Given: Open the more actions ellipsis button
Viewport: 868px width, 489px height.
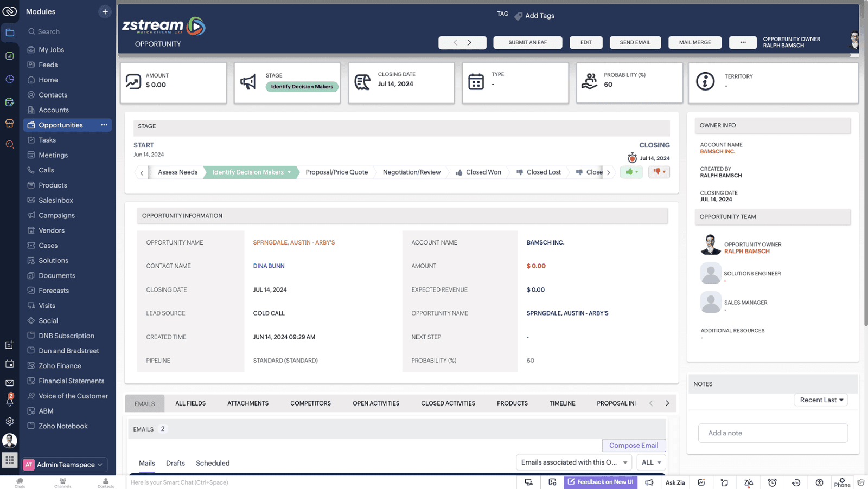Looking at the screenshot, I should [x=743, y=42].
